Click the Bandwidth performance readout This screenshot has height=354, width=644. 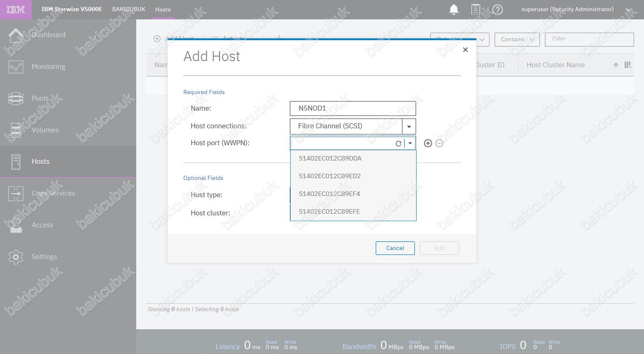pos(398,345)
